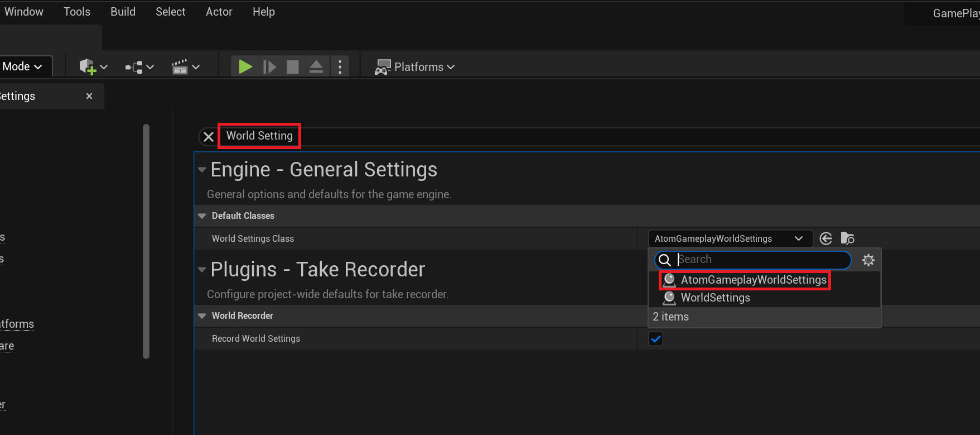Open class picker settings gear
Viewport: 980px width, 435px height.
pos(868,260)
